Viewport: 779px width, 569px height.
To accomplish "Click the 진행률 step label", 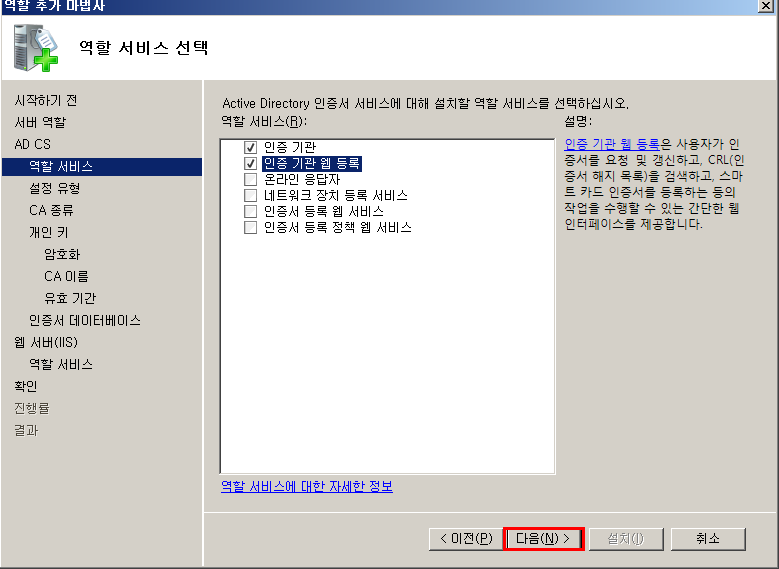I will click(x=32, y=408).
